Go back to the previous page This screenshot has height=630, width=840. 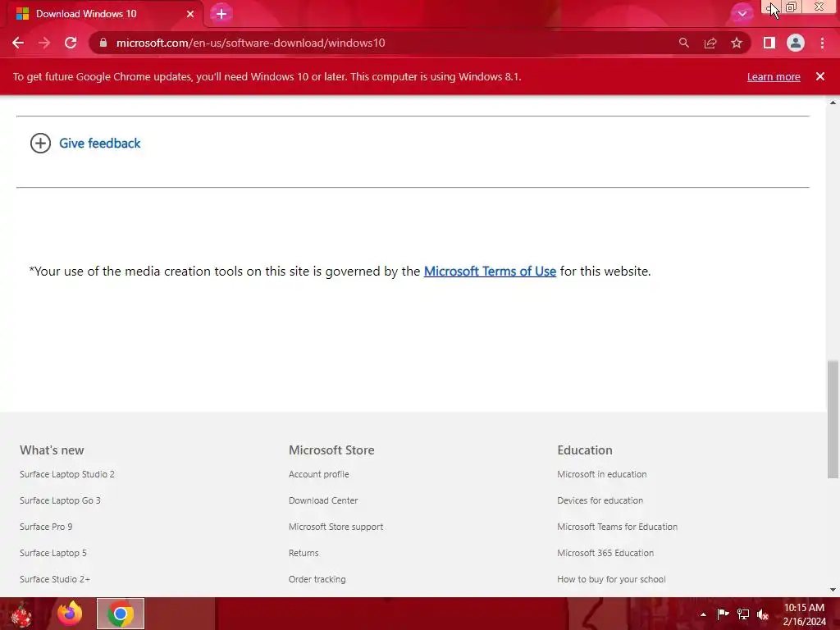[x=18, y=43]
